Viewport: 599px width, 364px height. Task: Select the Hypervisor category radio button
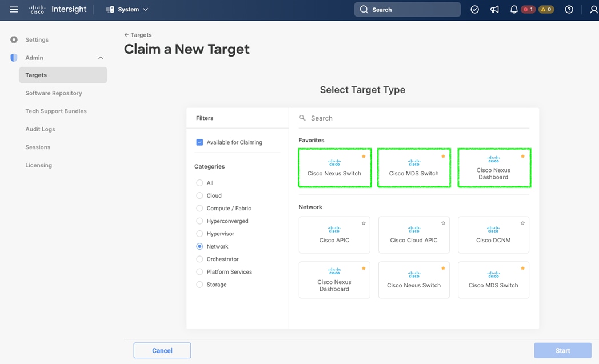tap(199, 234)
